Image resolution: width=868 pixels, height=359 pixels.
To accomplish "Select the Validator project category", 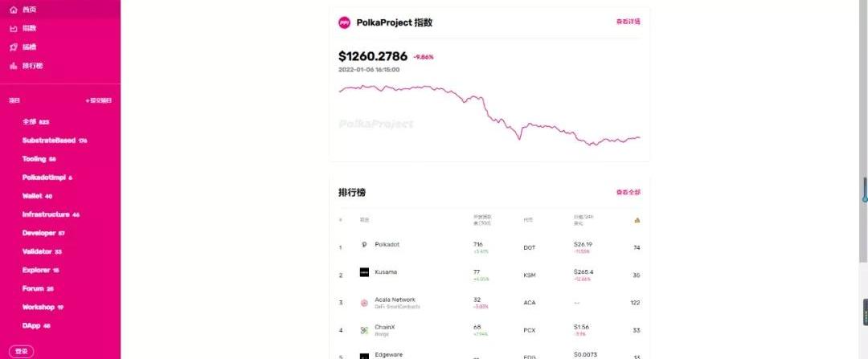I will click(38, 251).
